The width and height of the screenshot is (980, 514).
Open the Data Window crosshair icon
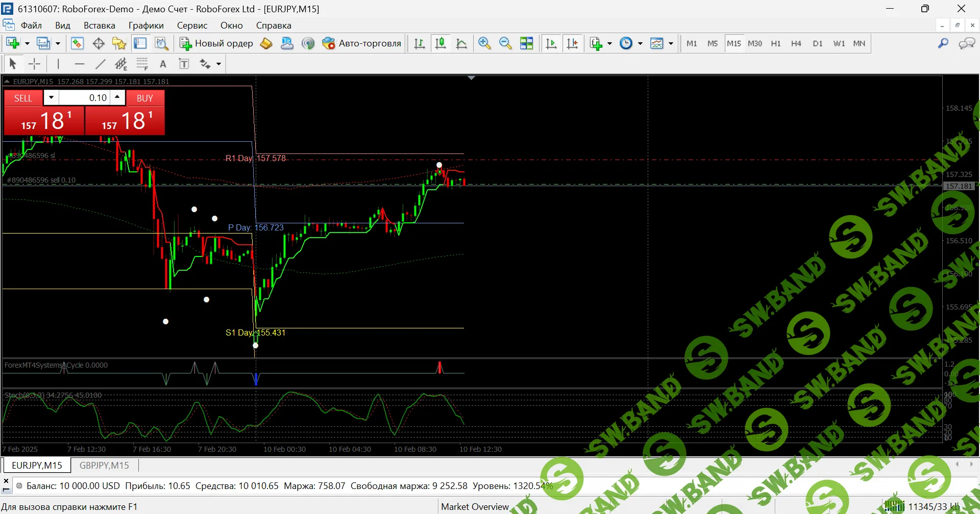(x=99, y=44)
